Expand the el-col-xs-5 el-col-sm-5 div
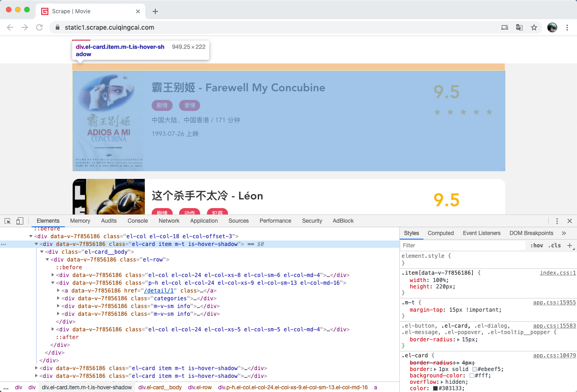 point(53,329)
